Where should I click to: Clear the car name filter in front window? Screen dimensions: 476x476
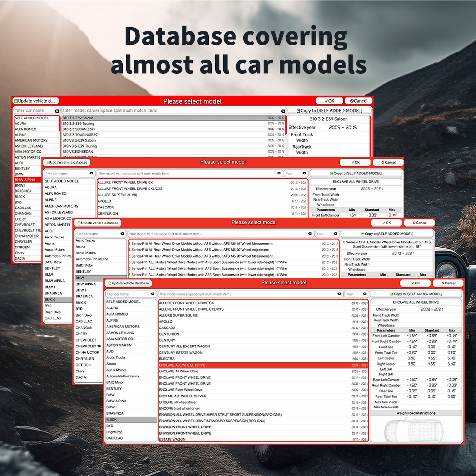click(x=153, y=294)
